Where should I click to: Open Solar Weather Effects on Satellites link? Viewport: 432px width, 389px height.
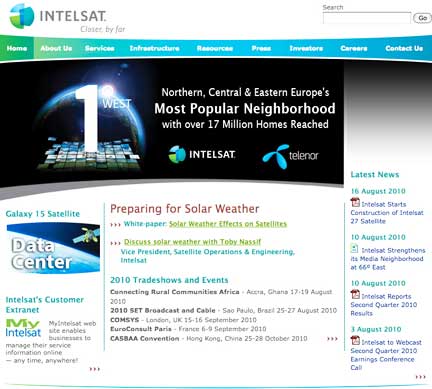point(228,224)
